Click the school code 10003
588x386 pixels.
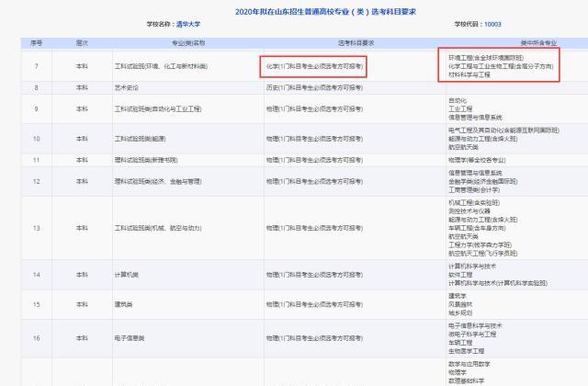[492, 25]
